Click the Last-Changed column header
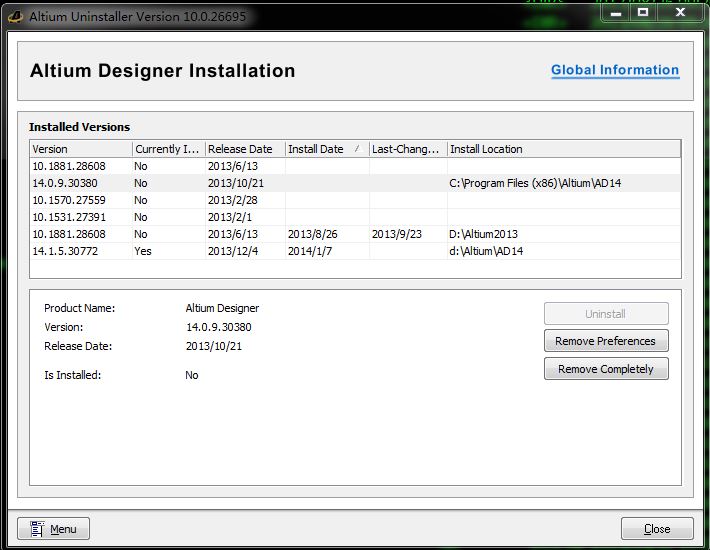This screenshot has width=710, height=550. 405,149
